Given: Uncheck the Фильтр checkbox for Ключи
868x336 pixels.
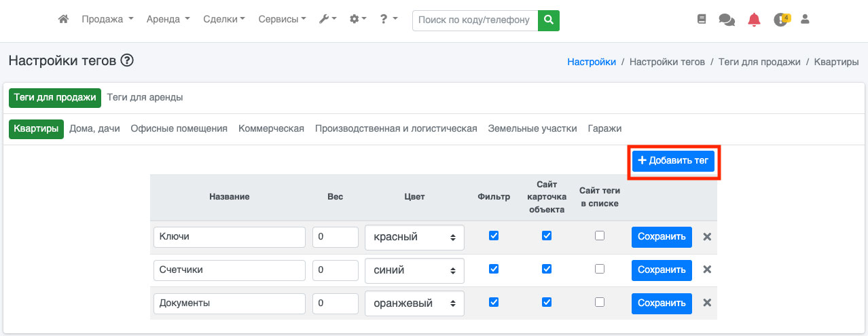Looking at the screenshot, I should coord(494,236).
